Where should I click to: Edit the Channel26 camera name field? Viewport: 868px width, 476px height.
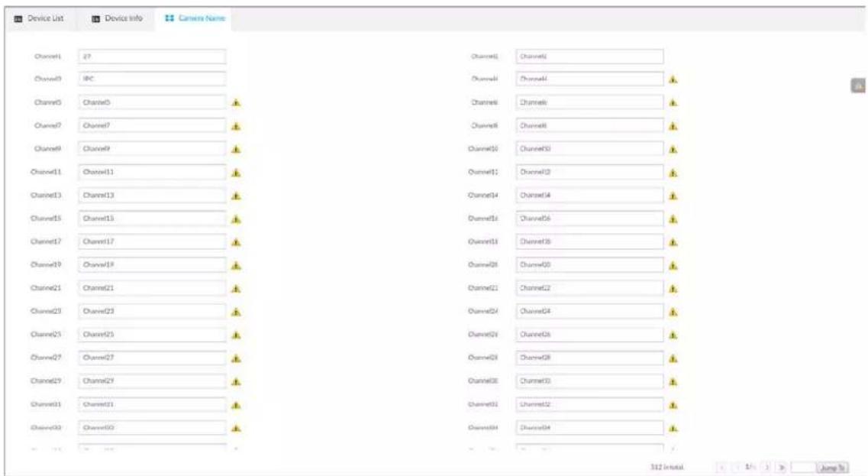[x=589, y=334]
